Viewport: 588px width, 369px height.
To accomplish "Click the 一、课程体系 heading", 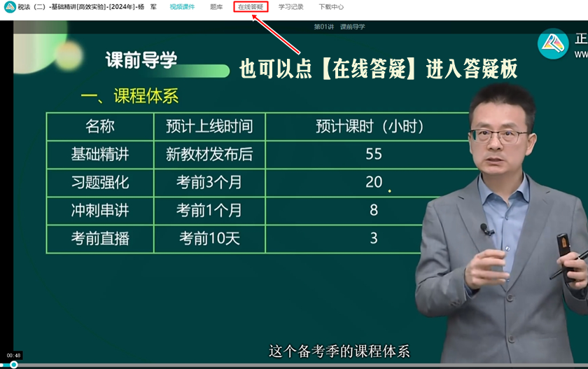I will 129,96.
